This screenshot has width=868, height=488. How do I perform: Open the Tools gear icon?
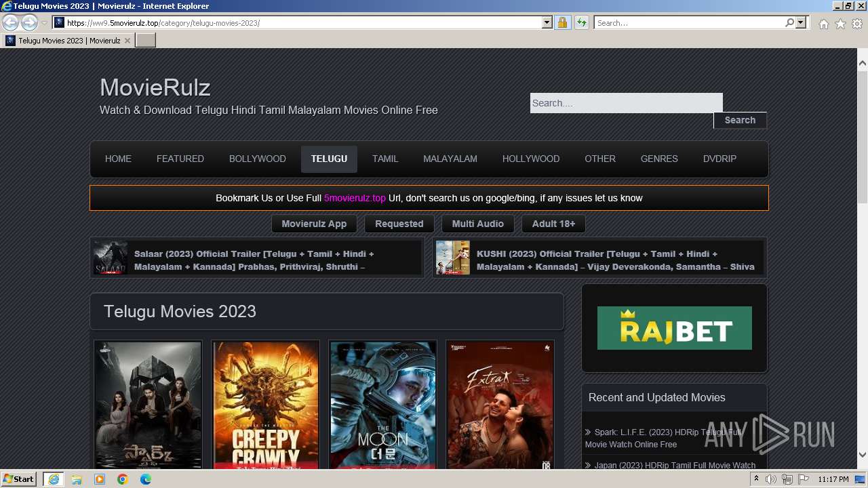click(857, 24)
